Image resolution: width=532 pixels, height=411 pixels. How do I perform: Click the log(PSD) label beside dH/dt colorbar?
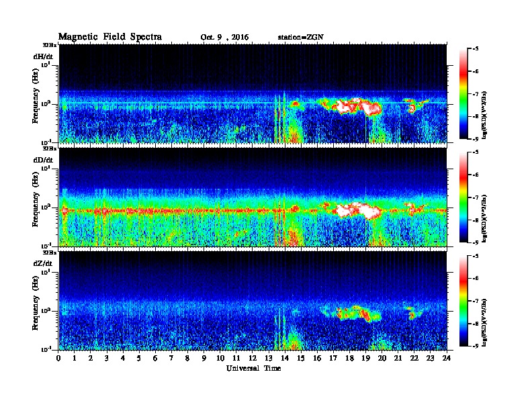(x=484, y=115)
